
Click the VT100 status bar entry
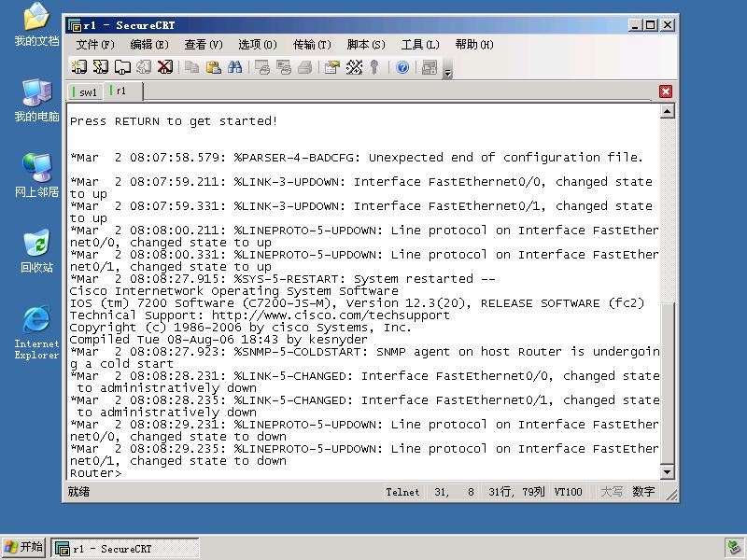tap(568, 492)
